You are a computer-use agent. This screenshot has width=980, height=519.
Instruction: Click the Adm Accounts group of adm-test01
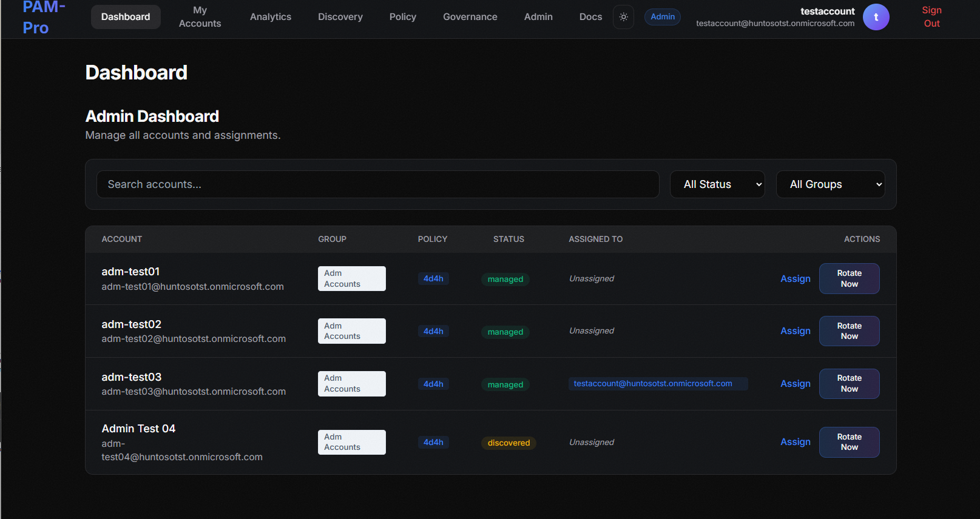352,279
